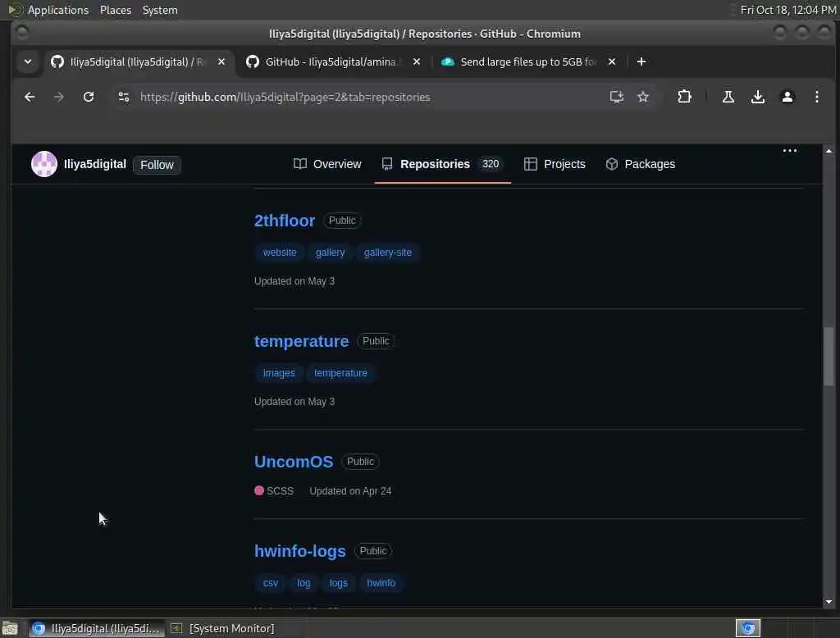Open the Overview profile tab
The height and width of the screenshot is (638, 840).
click(327, 164)
